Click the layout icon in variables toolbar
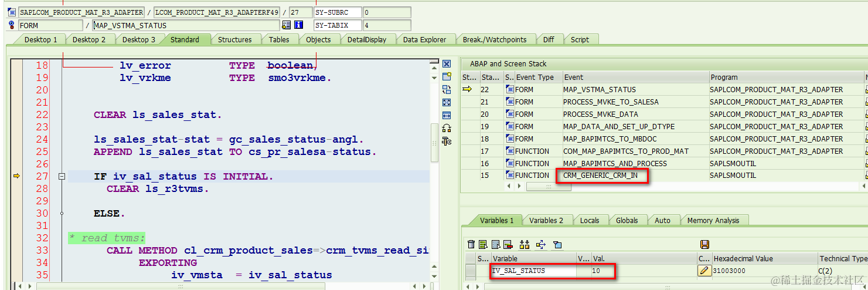Screen dimensions: 868x290 pyautogui.click(x=557, y=245)
